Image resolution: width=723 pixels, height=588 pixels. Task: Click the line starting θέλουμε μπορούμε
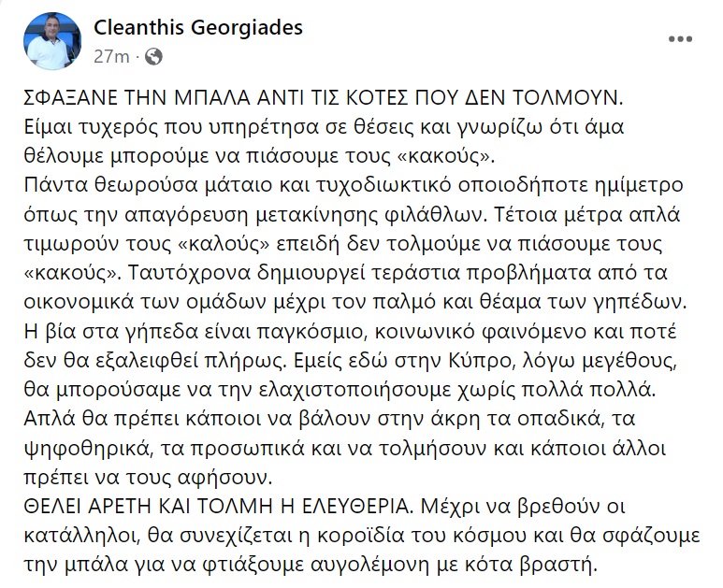click(x=259, y=157)
